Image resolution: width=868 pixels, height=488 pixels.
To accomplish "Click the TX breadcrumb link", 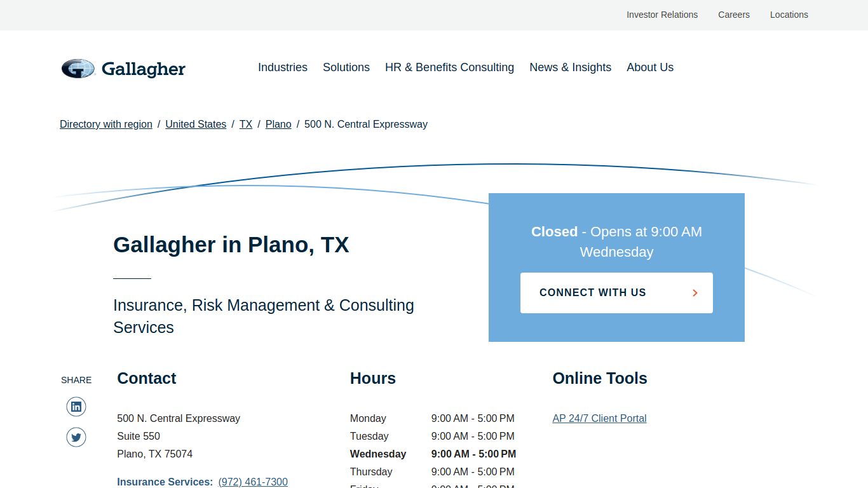I will click(246, 125).
